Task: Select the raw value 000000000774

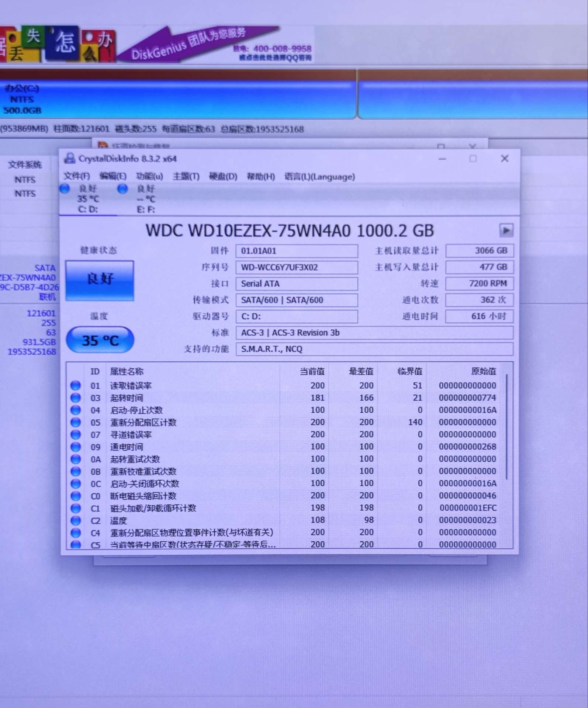Action: tap(467, 398)
